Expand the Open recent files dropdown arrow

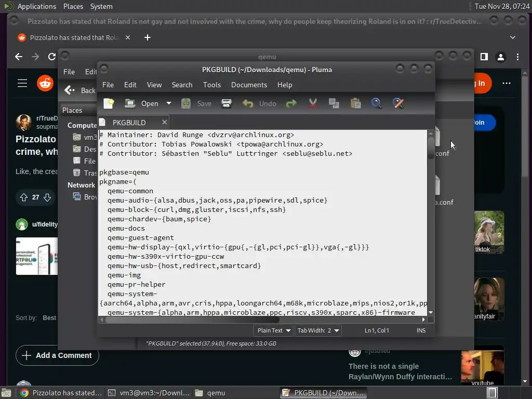(x=169, y=103)
